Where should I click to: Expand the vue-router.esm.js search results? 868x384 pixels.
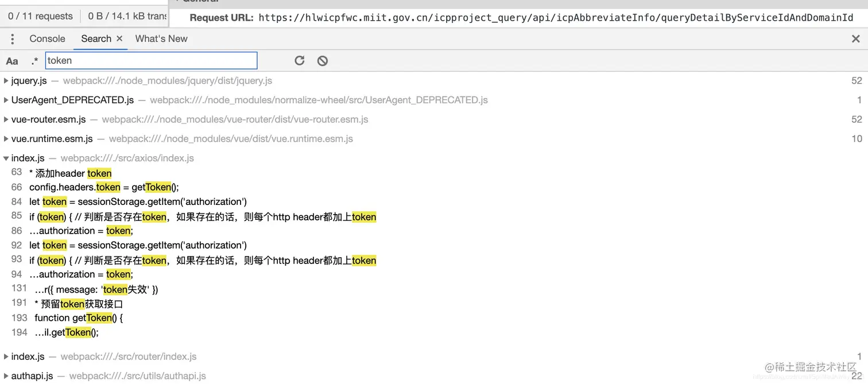(6, 119)
